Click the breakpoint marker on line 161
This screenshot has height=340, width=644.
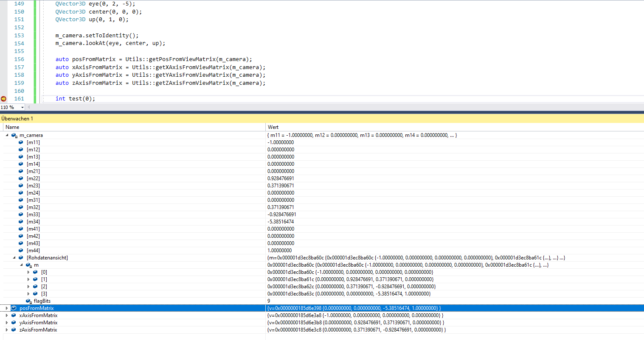[4, 99]
